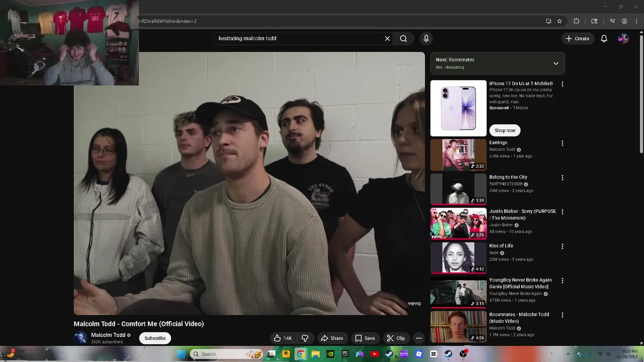Open the Windows Start menu
Viewport: 644px width, 362px height.
pyautogui.click(x=181, y=354)
